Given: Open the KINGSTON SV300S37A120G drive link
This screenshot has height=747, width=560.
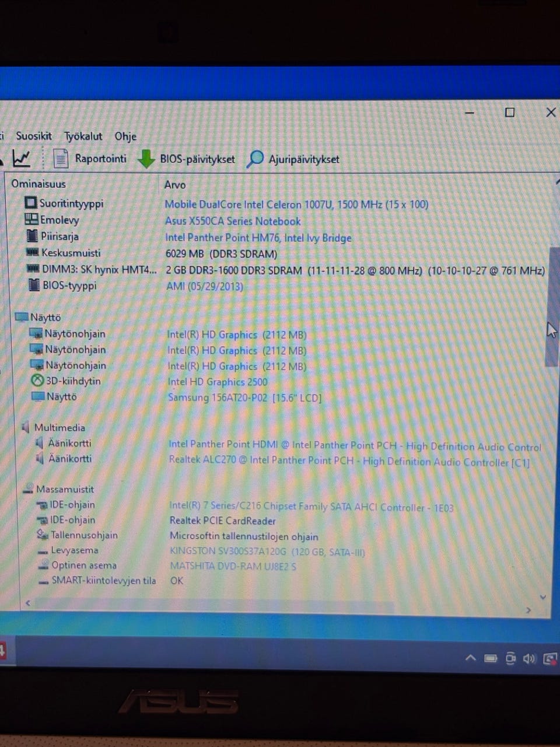Looking at the screenshot, I should tap(267, 551).
